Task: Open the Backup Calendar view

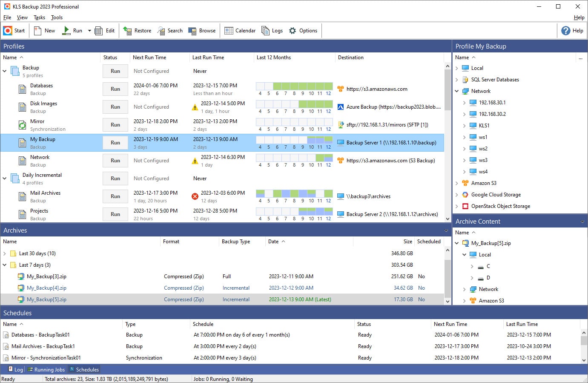Action: pyautogui.click(x=240, y=30)
